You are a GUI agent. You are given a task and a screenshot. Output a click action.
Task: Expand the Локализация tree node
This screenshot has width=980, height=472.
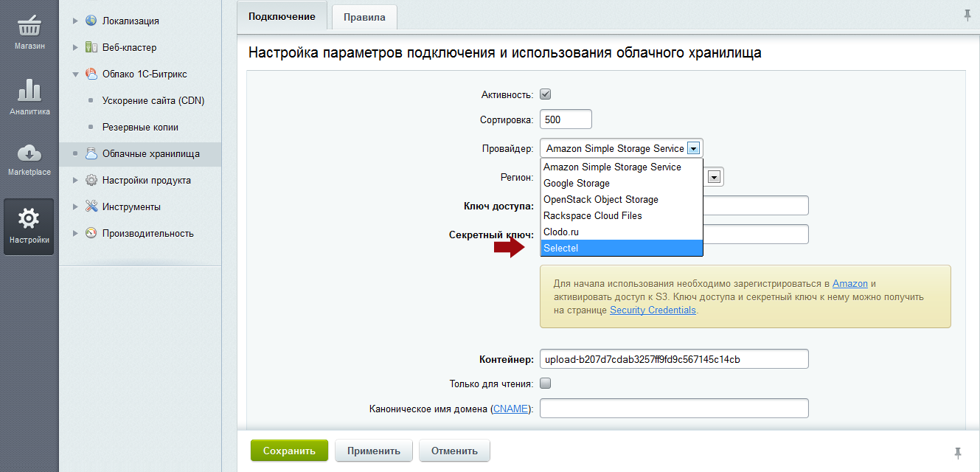coord(75,21)
